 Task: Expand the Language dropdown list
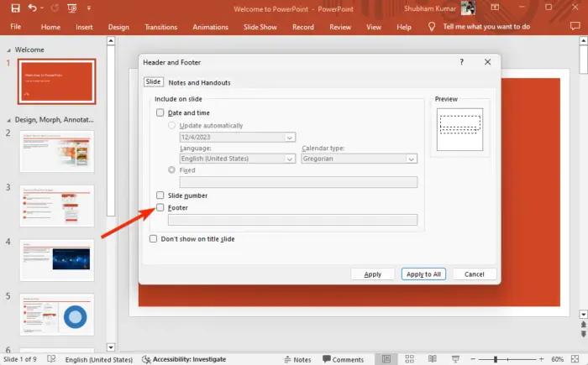[x=290, y=159]
